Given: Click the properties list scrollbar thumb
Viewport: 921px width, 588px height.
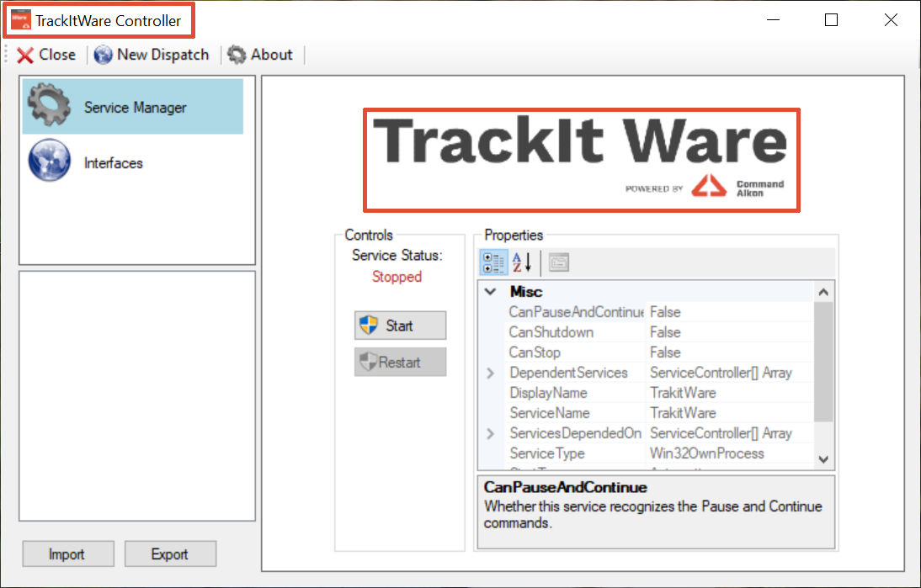Looking at the screenshot, I should [x=823, y=362].
